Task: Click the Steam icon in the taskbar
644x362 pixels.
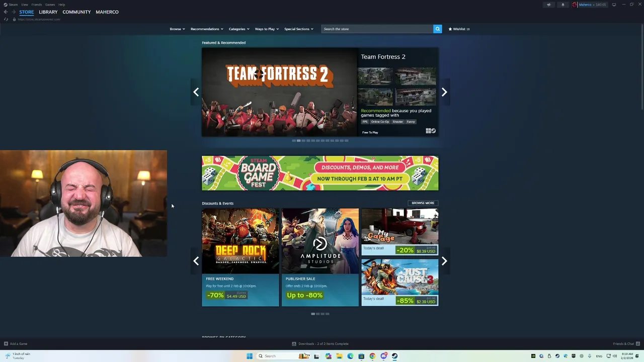Action: point(394,356)
